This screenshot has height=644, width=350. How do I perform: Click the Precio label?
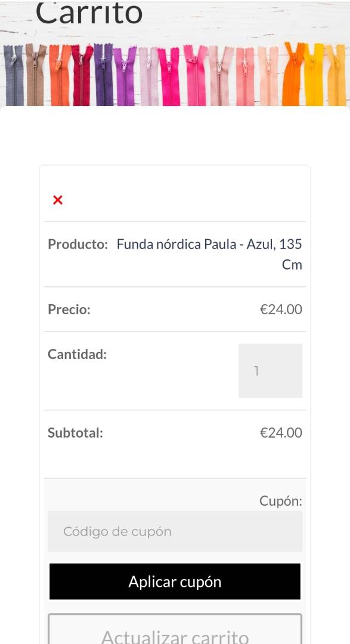point(69,309)
